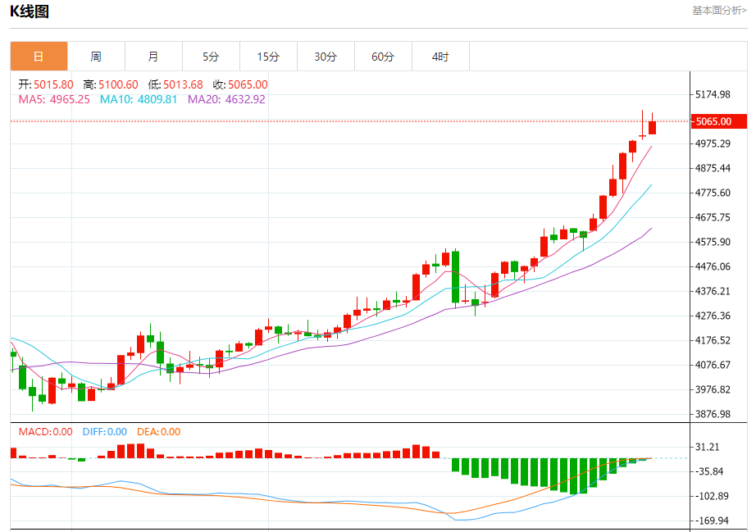Select the 15分 interval tab
Image resolution: width=756 pixels, height=532 pixels.
click(268, 57)
